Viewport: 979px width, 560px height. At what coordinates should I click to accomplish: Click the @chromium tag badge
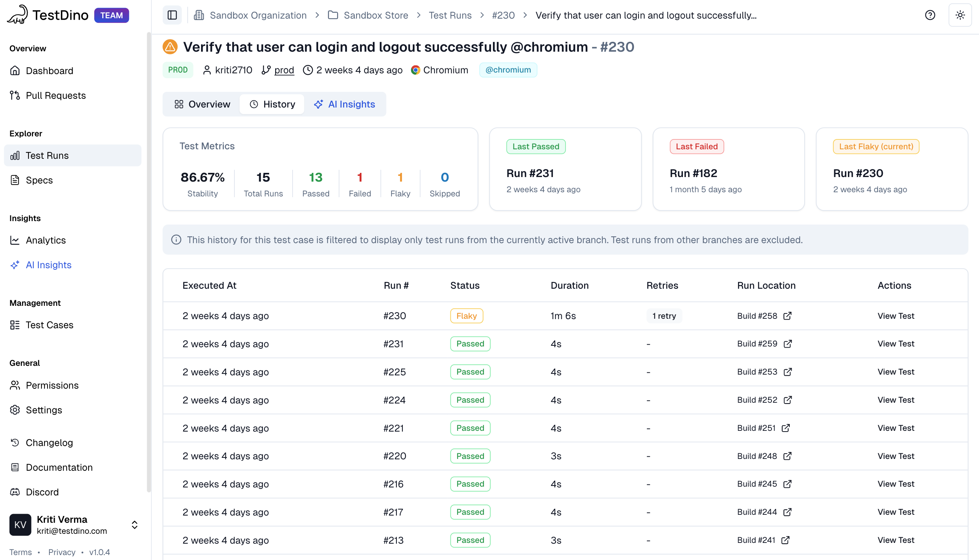[x=508, y=70]
